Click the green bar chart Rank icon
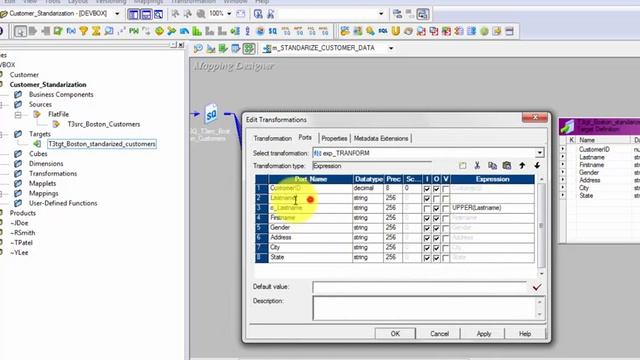The width and height of the screenshot is (640, 360). [197, 31]
